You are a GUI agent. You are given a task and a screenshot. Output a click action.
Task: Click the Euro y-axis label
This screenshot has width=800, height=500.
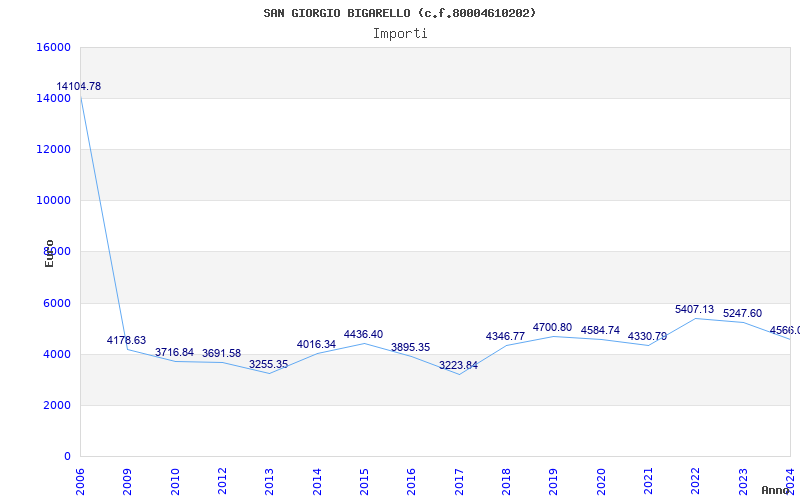49,253
